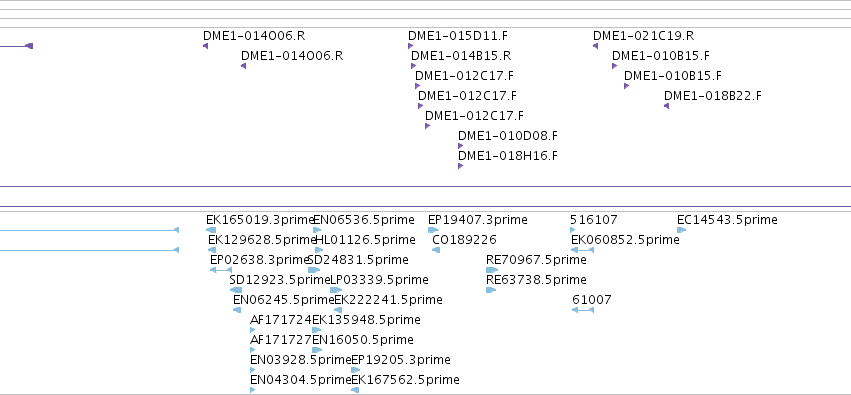Select purple arrowhead glyph under DME1-018B22.F
Viewport: 851px width, 395px height.
(666, 106)
